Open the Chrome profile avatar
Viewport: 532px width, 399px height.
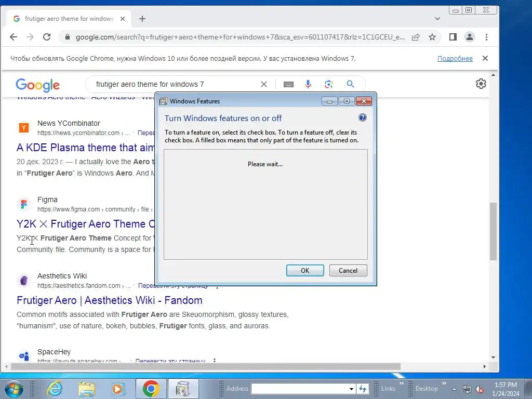[x=470, y=37]
